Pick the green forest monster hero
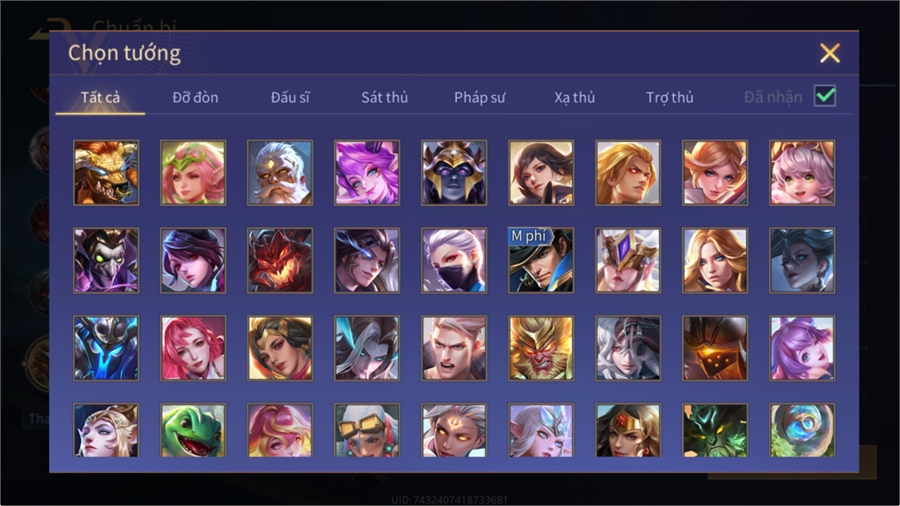 coord(715,430)
